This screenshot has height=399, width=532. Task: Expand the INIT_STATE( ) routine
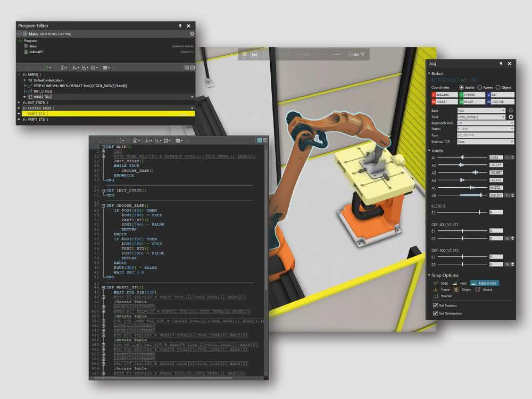[19, 103]
